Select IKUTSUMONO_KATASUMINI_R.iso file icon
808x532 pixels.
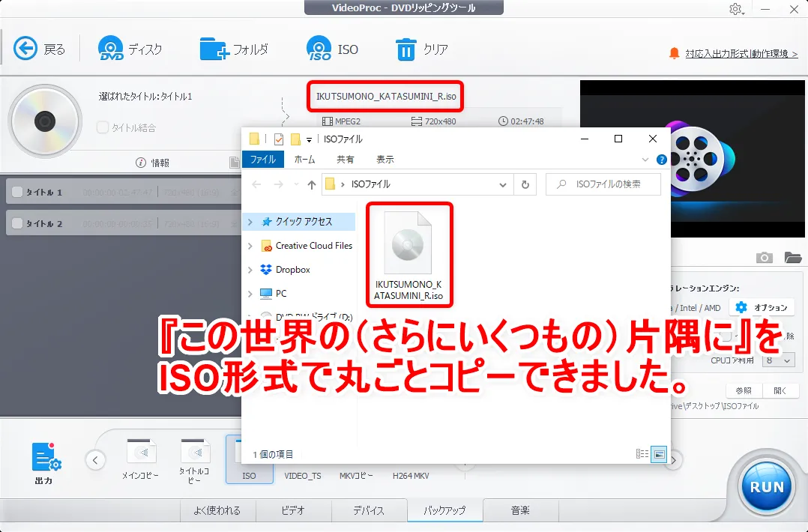[x=408, y=255]
